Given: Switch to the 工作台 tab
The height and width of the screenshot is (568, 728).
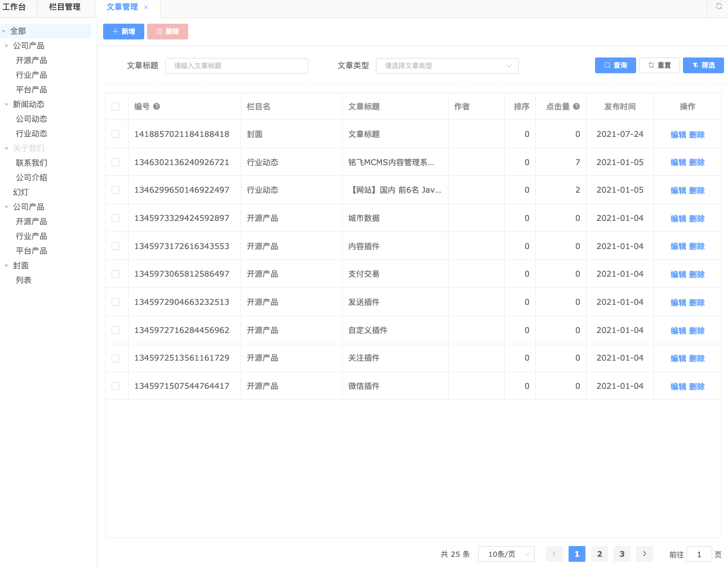Looking at the screenshot, I should click(15, 7).
